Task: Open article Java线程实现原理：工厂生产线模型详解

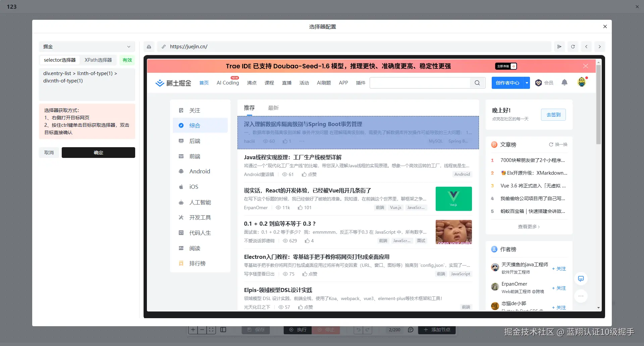Action: [292, 157]
